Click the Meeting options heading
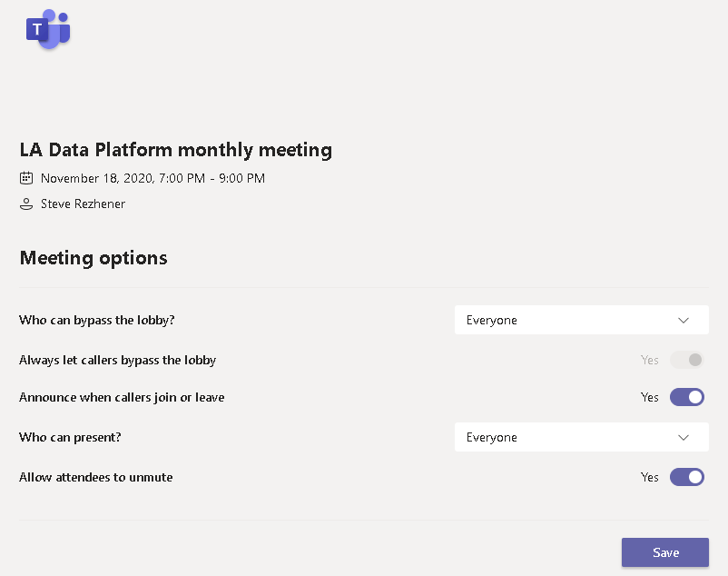 (x=93, y=258)
